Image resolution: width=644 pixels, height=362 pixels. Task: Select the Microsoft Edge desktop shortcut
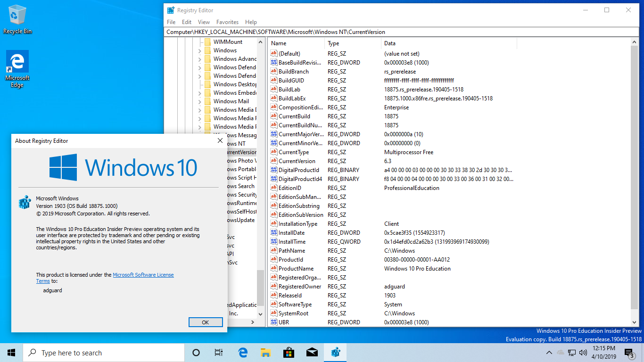[17, 69]
